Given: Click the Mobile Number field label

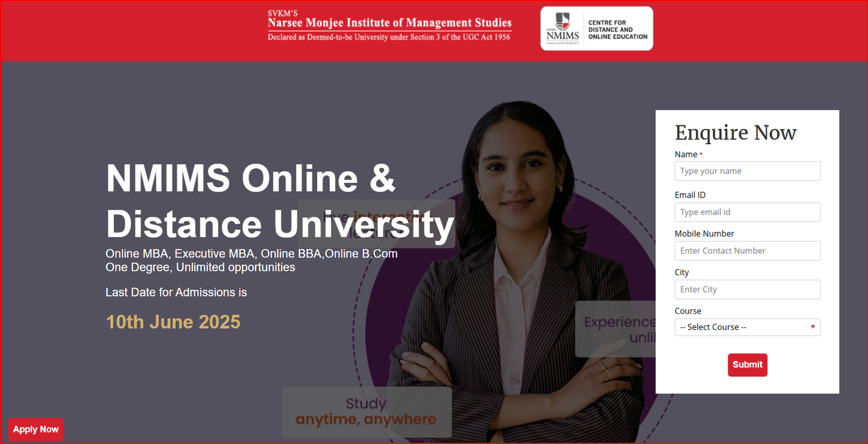Looking at the screenshot, I should click(704, 233).
